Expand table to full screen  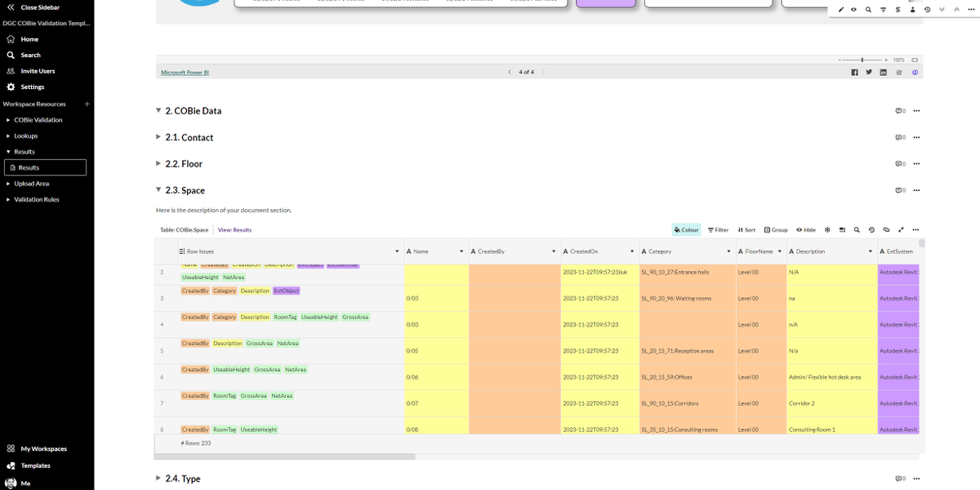[x=901, y=230]
